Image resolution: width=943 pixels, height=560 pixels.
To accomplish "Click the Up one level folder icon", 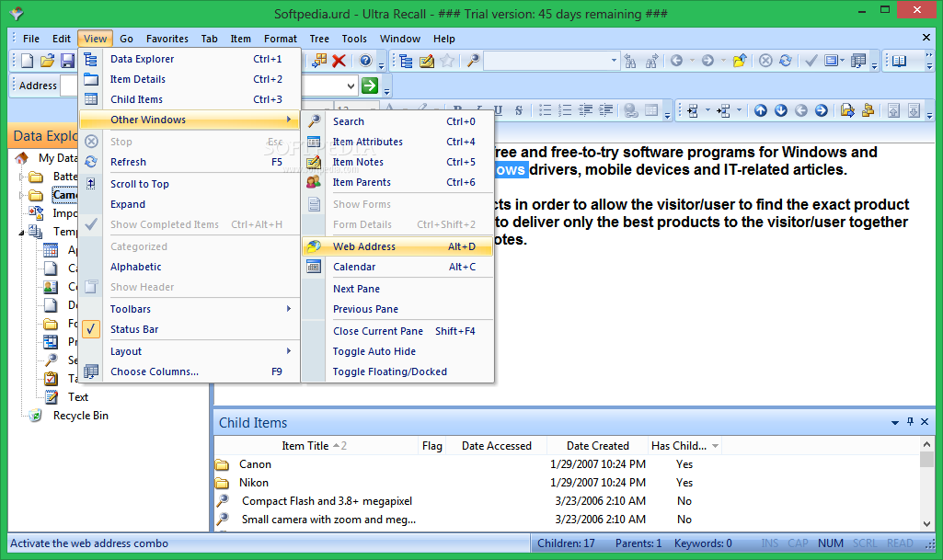I will click(740, 61).
